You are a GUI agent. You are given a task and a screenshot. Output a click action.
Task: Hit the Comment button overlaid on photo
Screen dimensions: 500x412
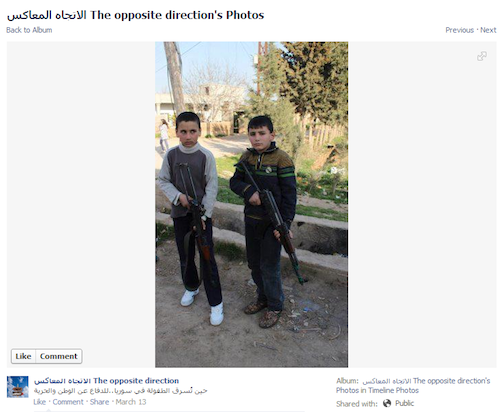tap(59, 356)
